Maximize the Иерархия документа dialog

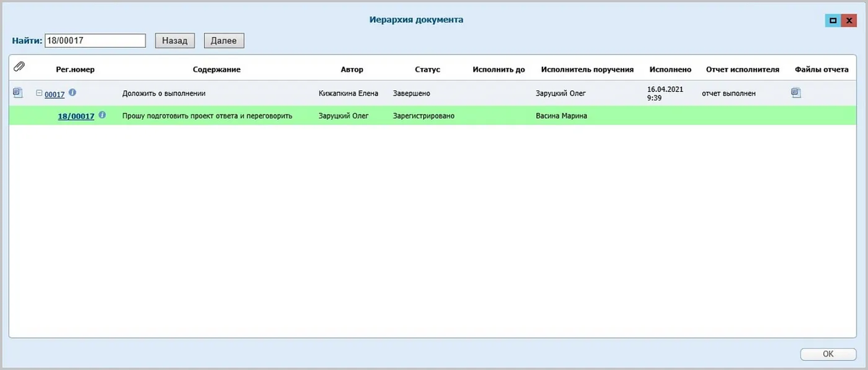pyautogui.click(x=833, y=21)
